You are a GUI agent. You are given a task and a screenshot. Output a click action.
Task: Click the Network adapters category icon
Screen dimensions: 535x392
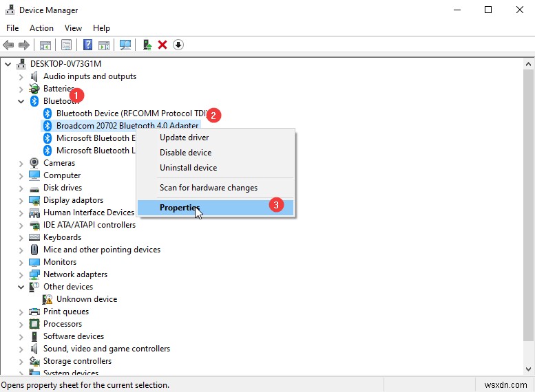point(34,274)
